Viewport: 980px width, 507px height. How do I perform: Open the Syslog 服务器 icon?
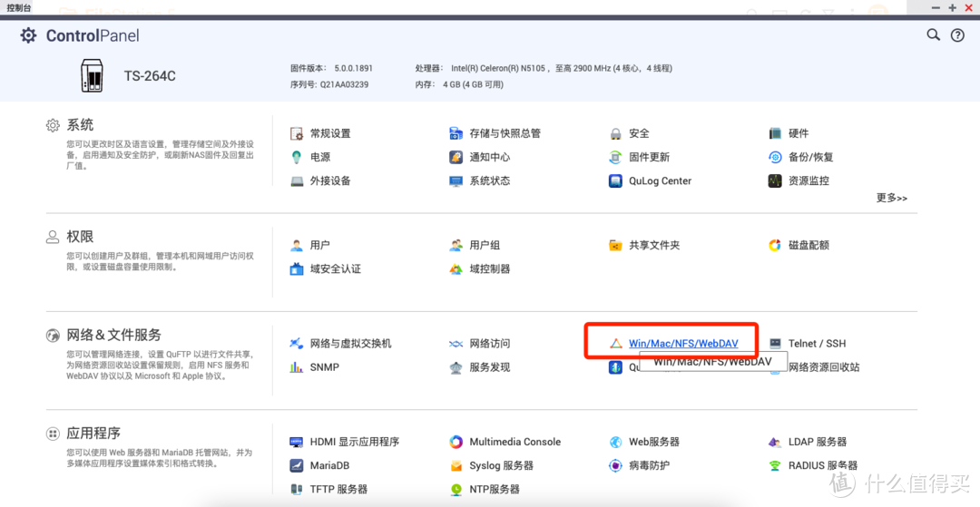pos(456,466)
